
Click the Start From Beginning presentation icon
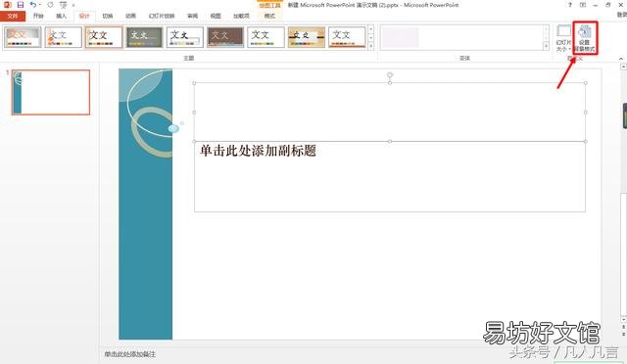[x=63, y=5]
